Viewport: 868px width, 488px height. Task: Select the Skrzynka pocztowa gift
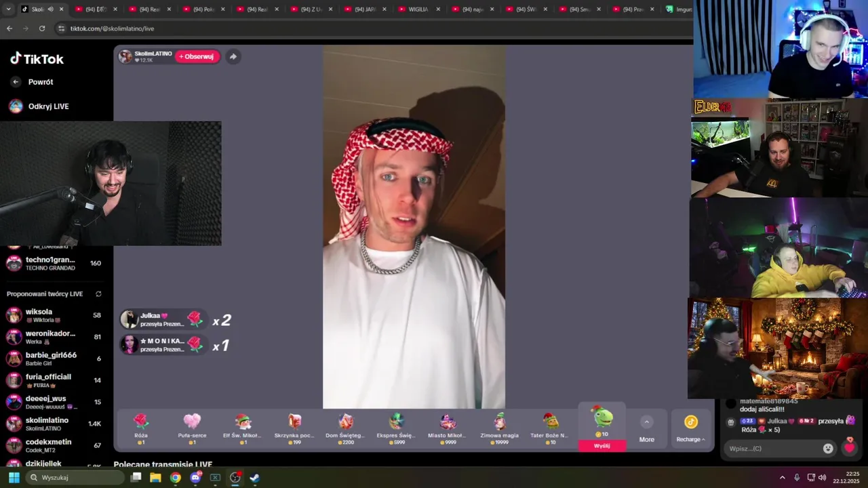click(294, 428)
